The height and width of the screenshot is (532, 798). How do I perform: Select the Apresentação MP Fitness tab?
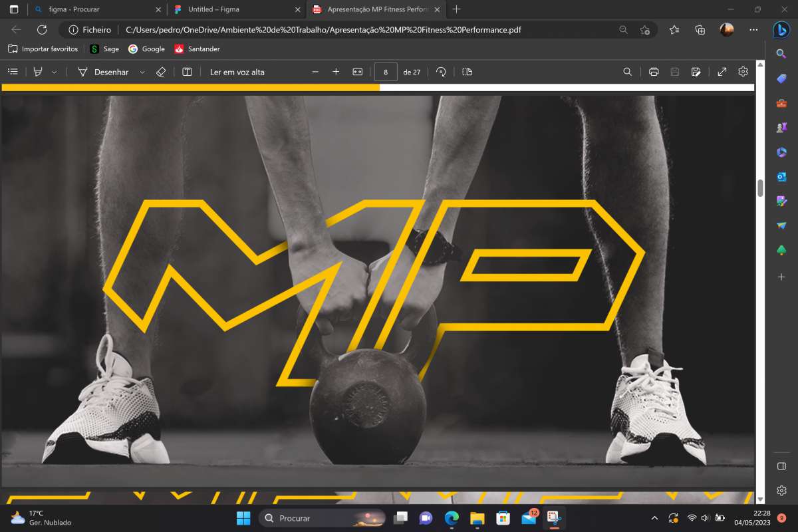point(376,9)
